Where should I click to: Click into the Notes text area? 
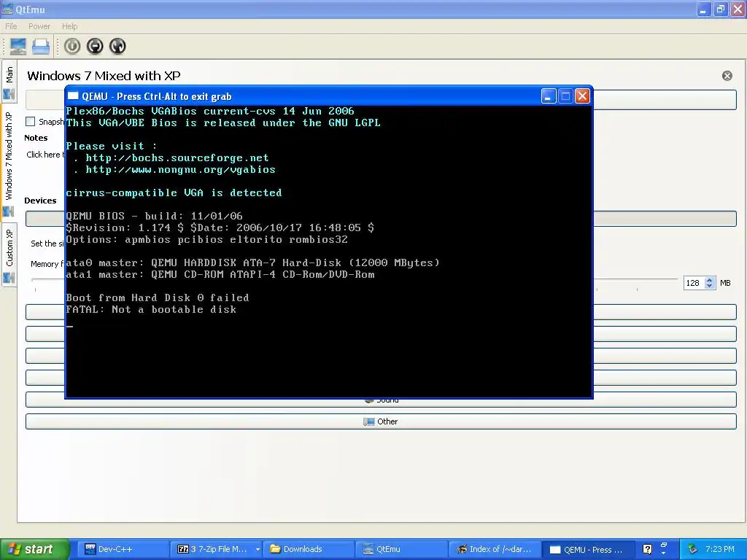tap(44, 155)
